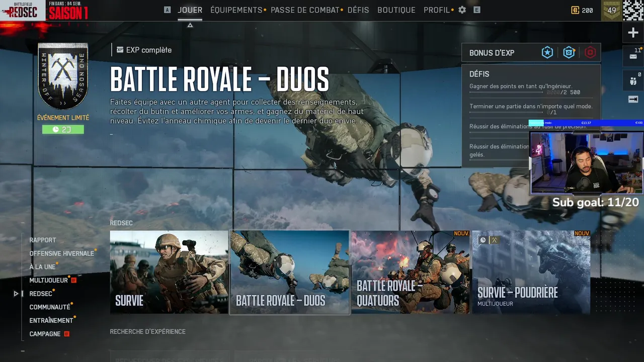Click the REDSEC section heading above cards
This screenshot has height=362, width=644.
121,223
